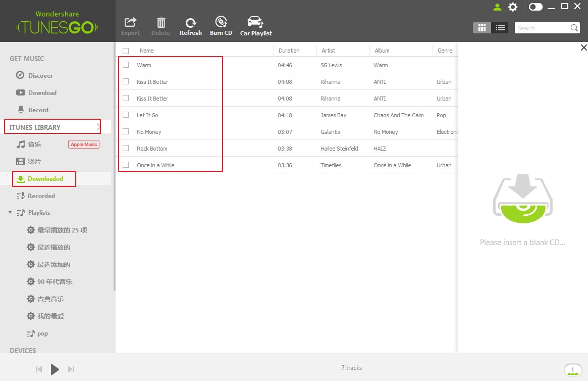
Task: Check the select-all checkbox in header
Action: [x=126, y=51]
